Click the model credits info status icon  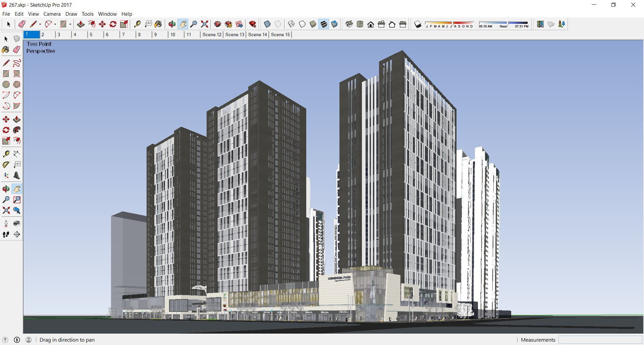17,340
